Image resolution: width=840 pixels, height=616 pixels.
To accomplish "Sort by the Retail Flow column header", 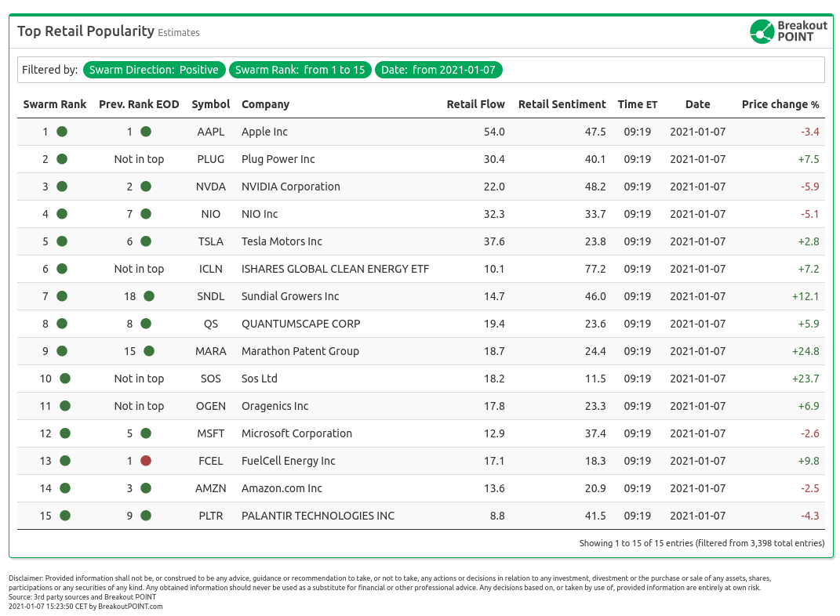I will tap(475, 104).
